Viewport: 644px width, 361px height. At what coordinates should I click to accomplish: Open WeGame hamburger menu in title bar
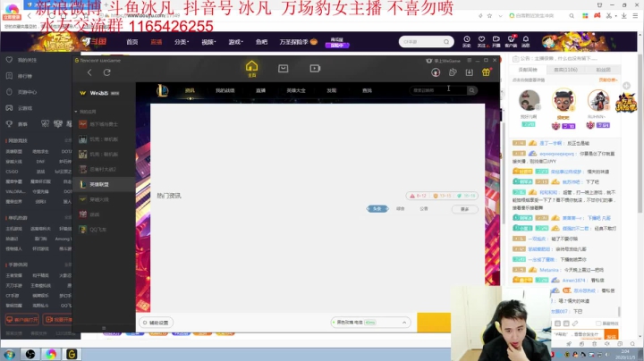point(469,60)
